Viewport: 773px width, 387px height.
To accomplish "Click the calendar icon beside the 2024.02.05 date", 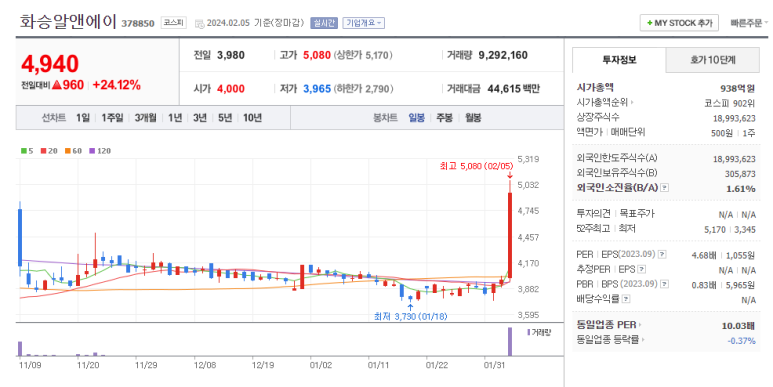I will [199, 23].
